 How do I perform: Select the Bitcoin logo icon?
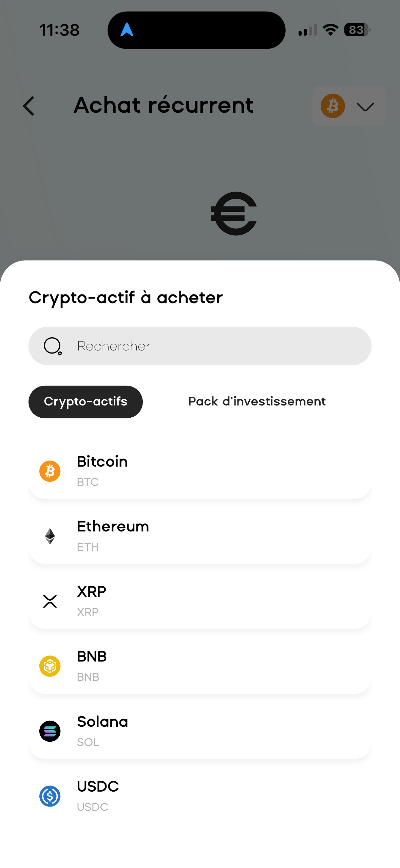tap(50, 471)
